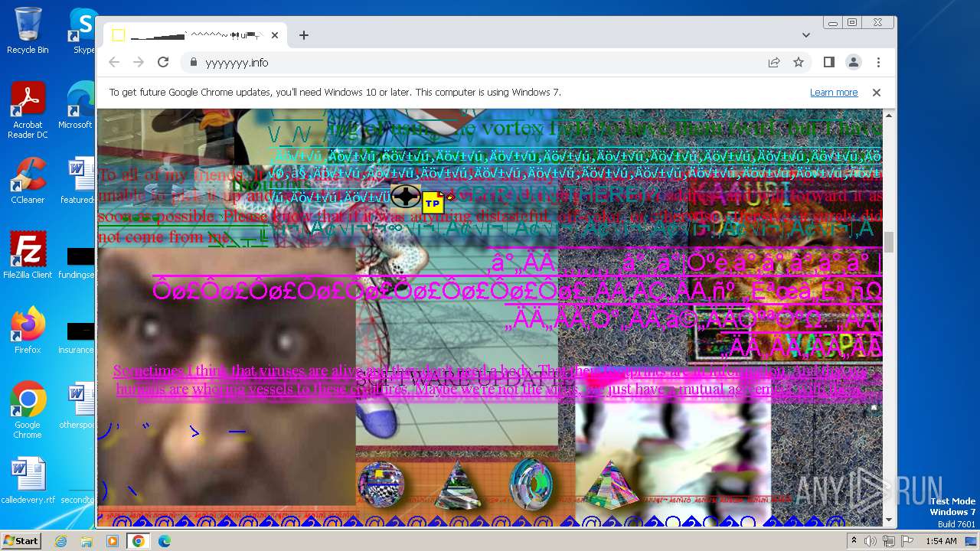The width and height of the screenshot is (980, 551).
Task: Click the first pyramid image beside sphere
Action: [x=458, y=484]
